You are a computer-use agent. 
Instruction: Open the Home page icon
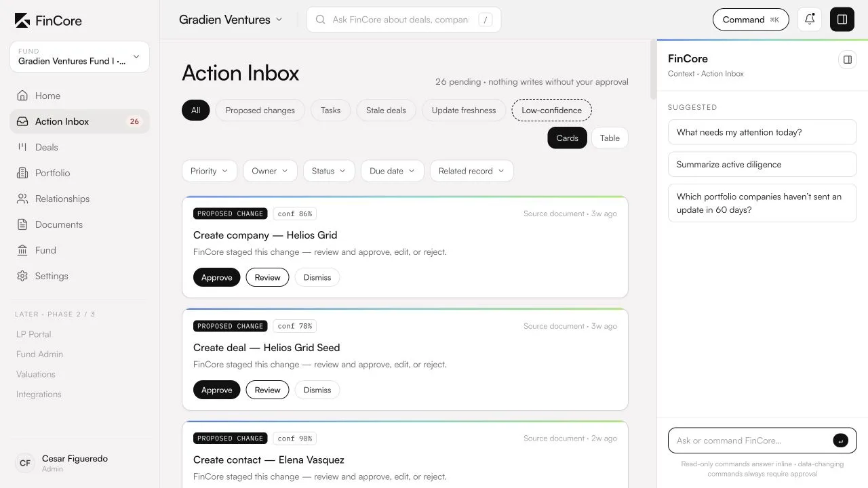pos(22,96)
